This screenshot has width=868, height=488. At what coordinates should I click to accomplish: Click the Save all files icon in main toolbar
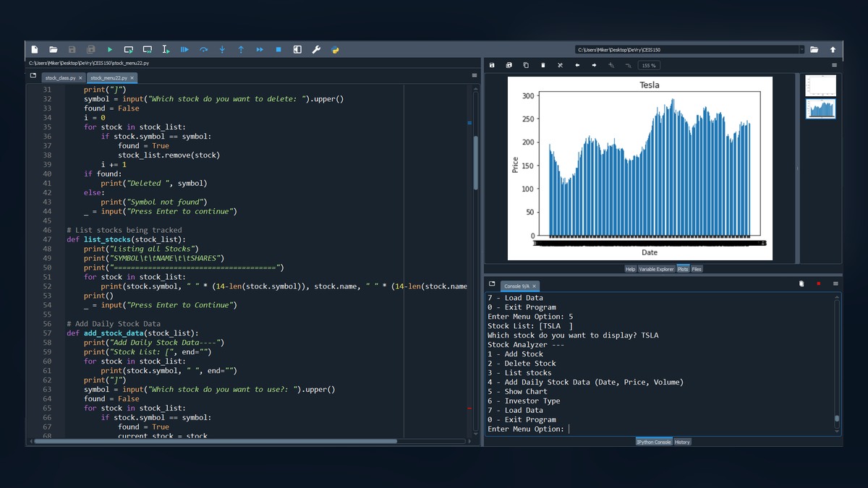pyautogui.click(x=91, y=50)
